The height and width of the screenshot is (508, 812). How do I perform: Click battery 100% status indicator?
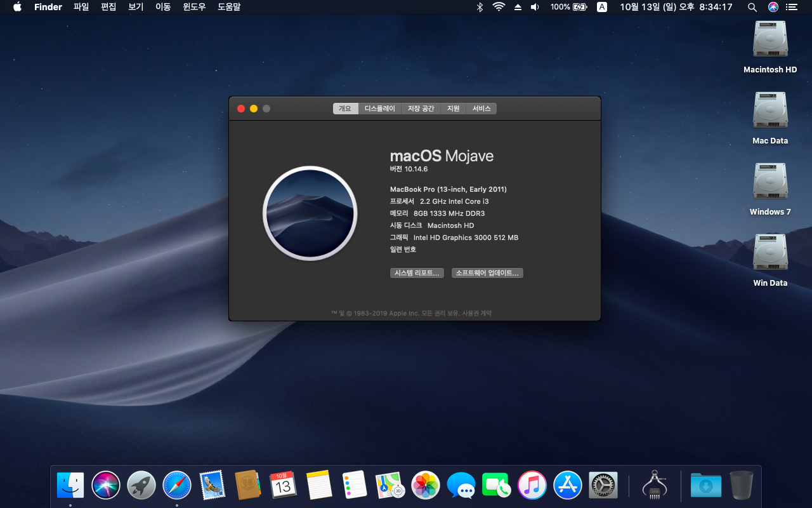pyautogui.click(x=569, y=7)
